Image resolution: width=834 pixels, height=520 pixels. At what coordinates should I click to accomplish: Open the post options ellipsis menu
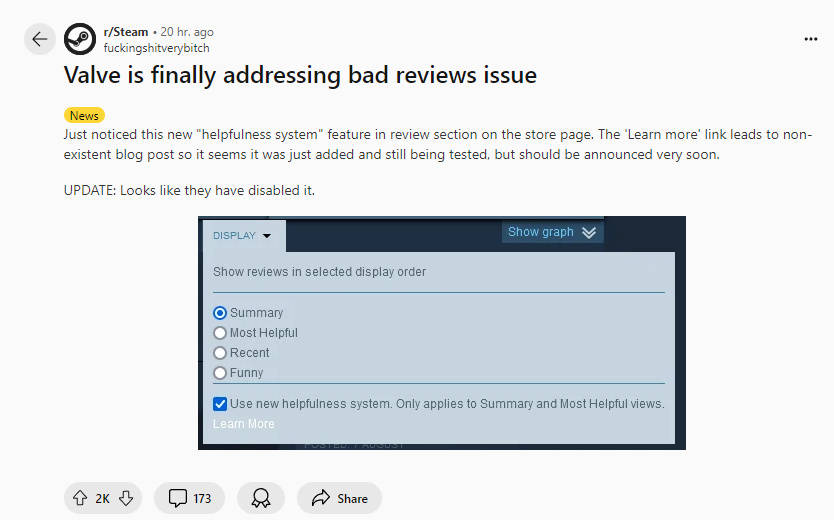point(810,39)
